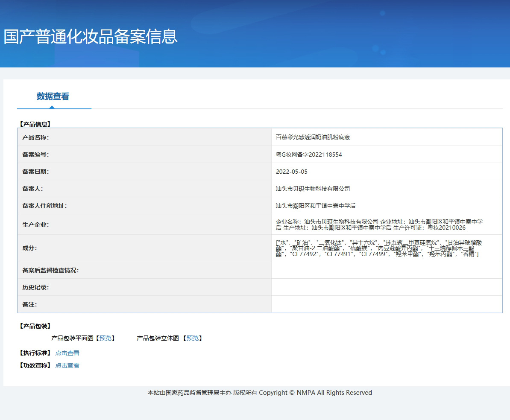Click the address 汕头市潮阳区和平镇中寨中学后
510x420 pixels.
click(x=316, y=206)
